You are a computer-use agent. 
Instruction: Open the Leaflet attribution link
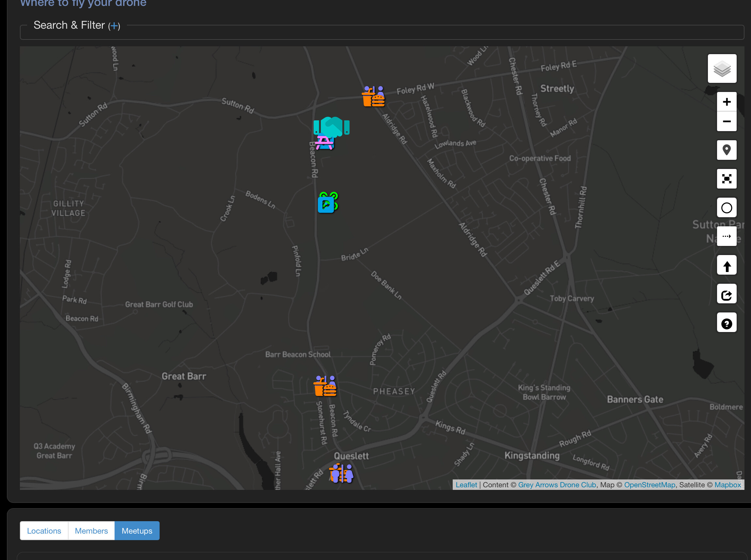pos(466,485)
